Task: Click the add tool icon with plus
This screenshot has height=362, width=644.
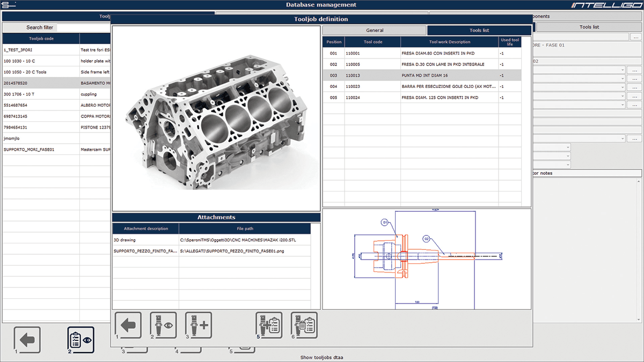Action: point(199,325)
